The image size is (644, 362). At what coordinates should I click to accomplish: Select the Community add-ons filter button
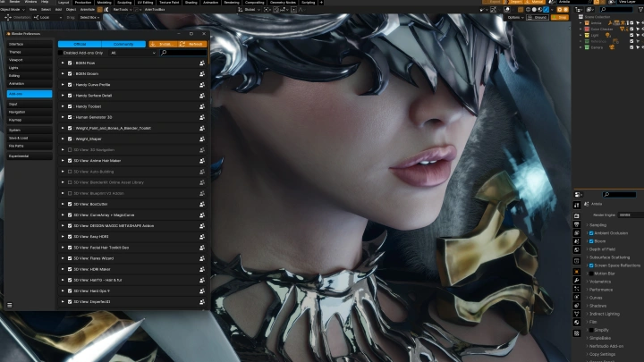click(123, 44)
